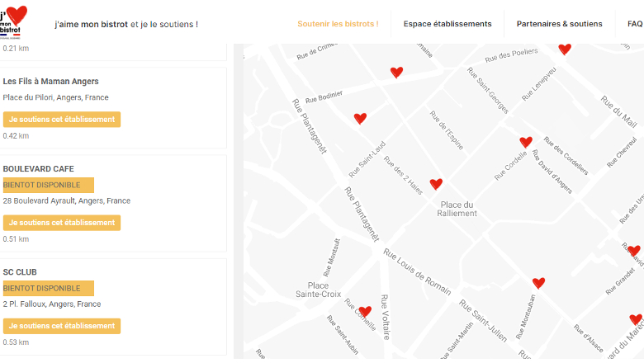Click the heart marker near Rue des Poeliers
The width and height of the screenshot is (644, 363).
coord(565,49)
